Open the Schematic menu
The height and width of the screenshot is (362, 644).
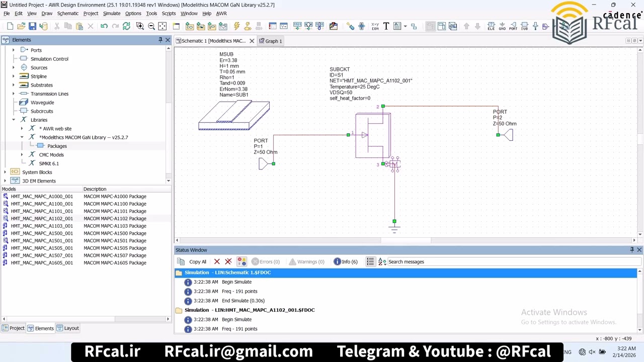pyautogui.click(x=68, y=14)
